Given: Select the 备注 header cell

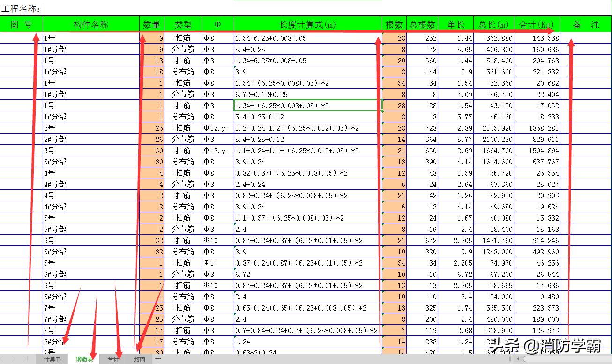Looking at the screenshot, I should pyautogui.click(x=586, y=24).
